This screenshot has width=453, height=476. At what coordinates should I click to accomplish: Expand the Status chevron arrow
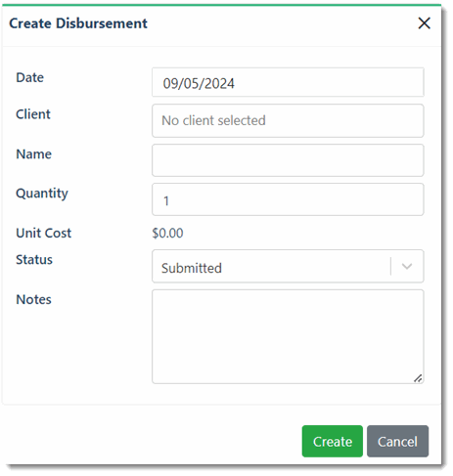click(x=407, y=267)
